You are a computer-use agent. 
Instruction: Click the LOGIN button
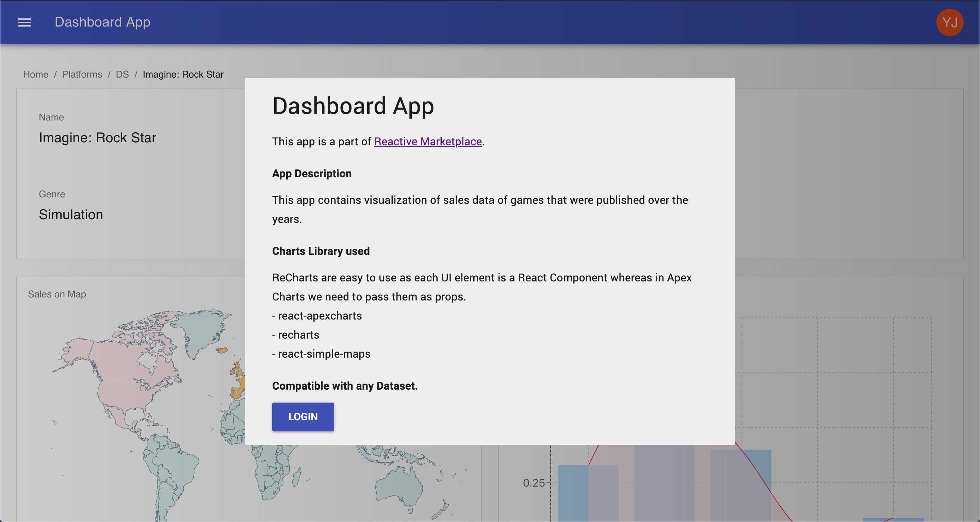pos(303,417)
